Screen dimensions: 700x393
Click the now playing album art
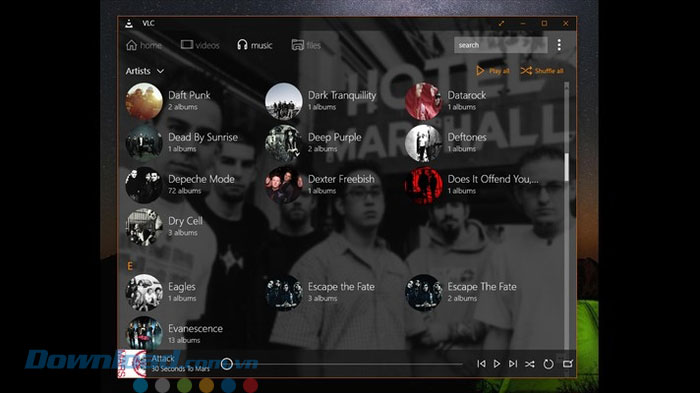[131, 364]
